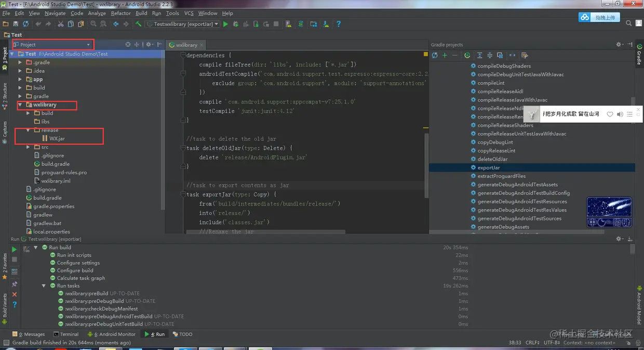Expand the .gradle folder arrow
The height and width of the screenshot is (350, 644).
click(x=20, y=62)
